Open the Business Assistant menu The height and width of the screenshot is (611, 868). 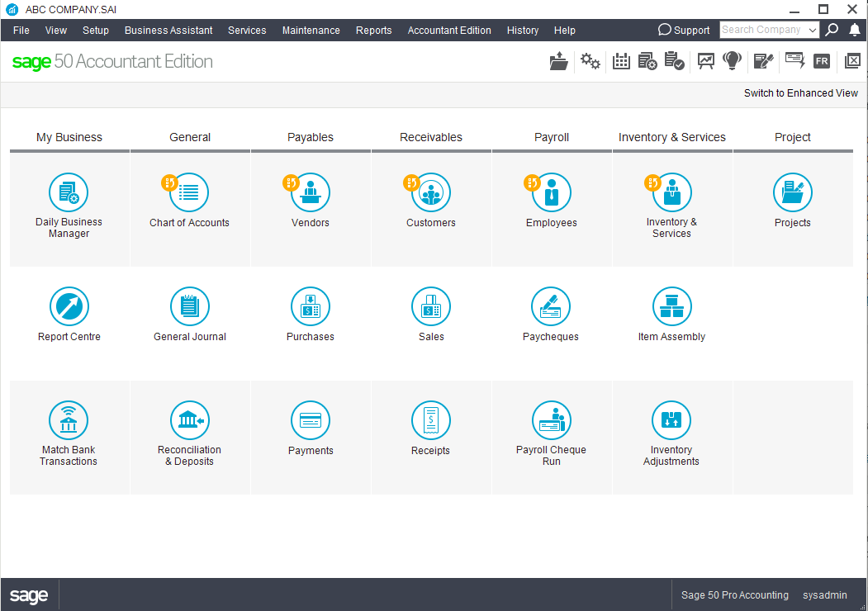(168, 31)
